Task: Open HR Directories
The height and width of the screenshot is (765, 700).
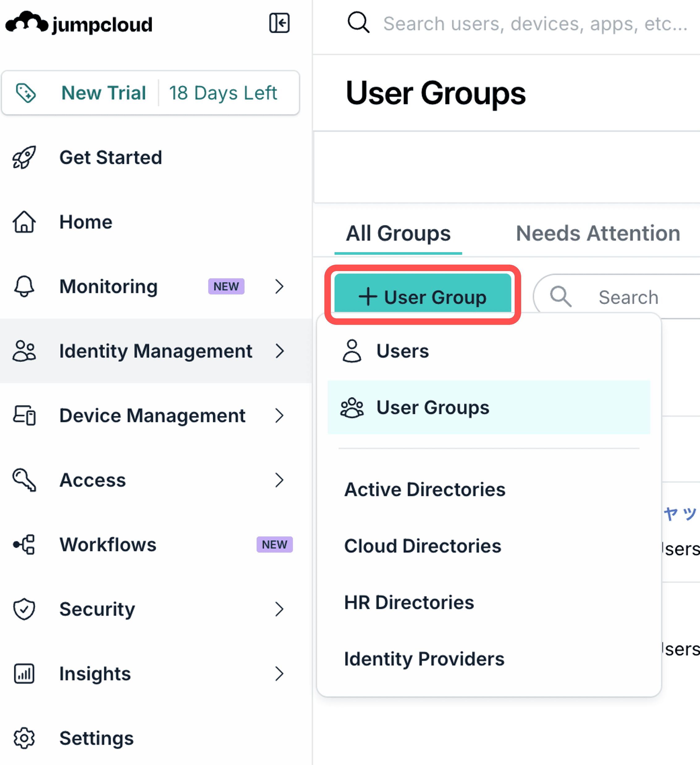Action: click(409, 603)
